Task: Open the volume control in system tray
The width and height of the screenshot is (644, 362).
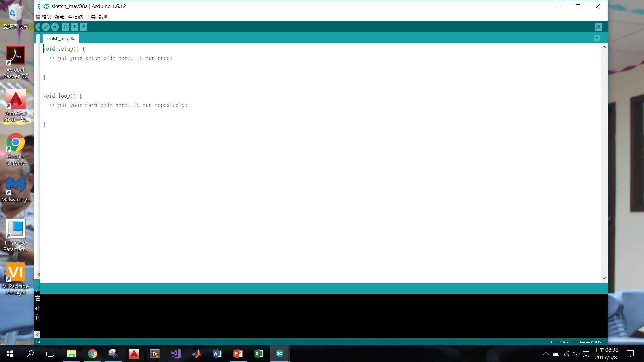Action: point(576,354)
